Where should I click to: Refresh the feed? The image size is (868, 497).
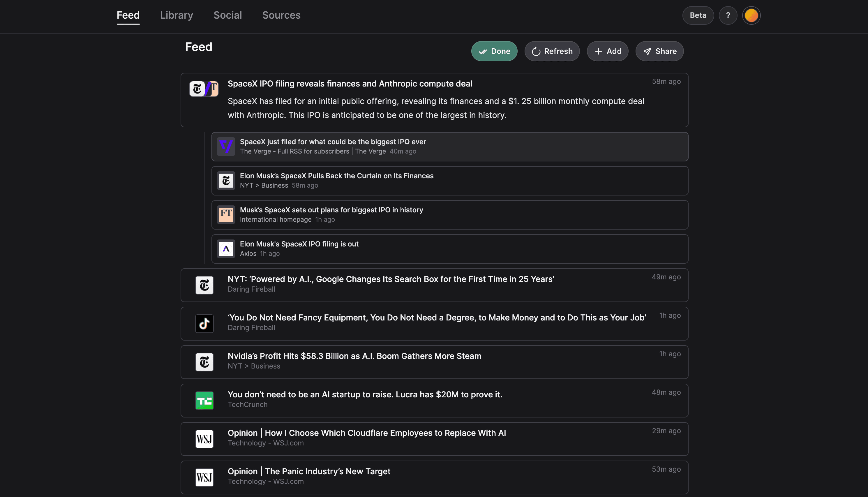pos(552,51)
